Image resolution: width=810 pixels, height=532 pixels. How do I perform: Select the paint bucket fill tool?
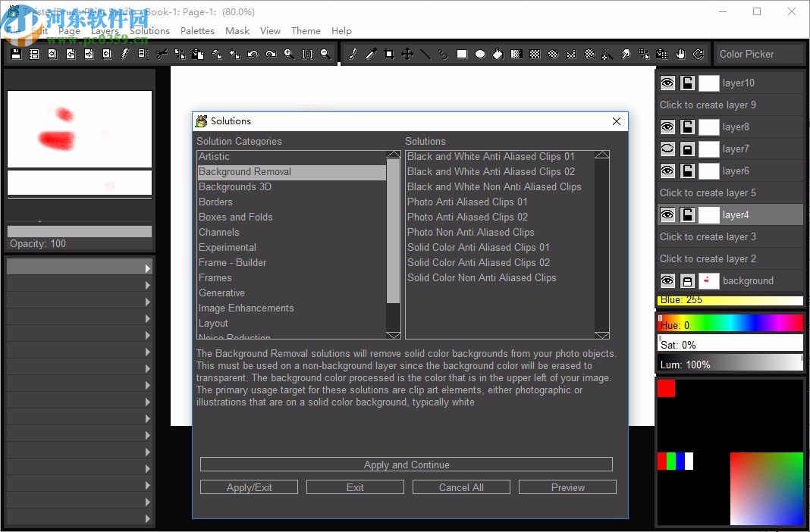pyautogui.click(x=498, y=54)
